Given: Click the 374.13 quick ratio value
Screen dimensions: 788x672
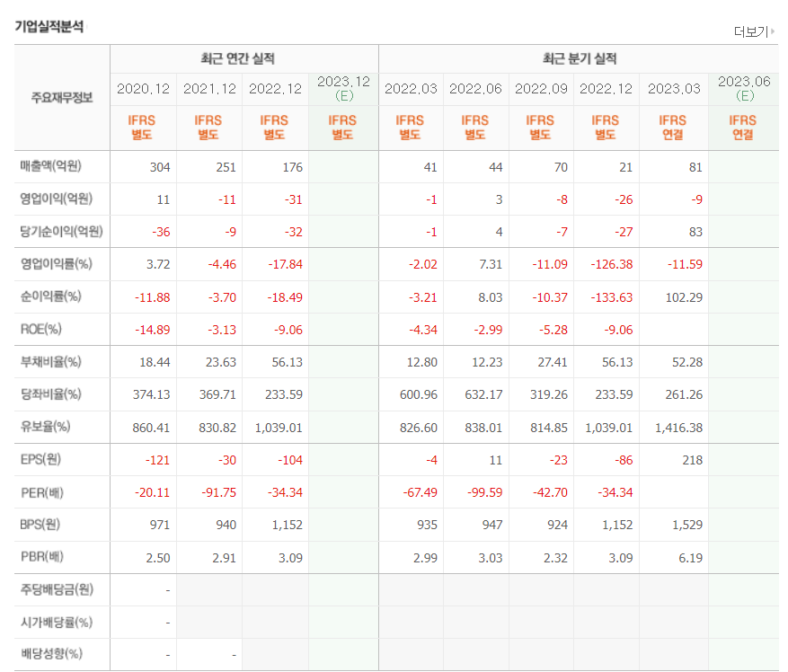Looking at the screenshot, I should (x=151, y=394).
